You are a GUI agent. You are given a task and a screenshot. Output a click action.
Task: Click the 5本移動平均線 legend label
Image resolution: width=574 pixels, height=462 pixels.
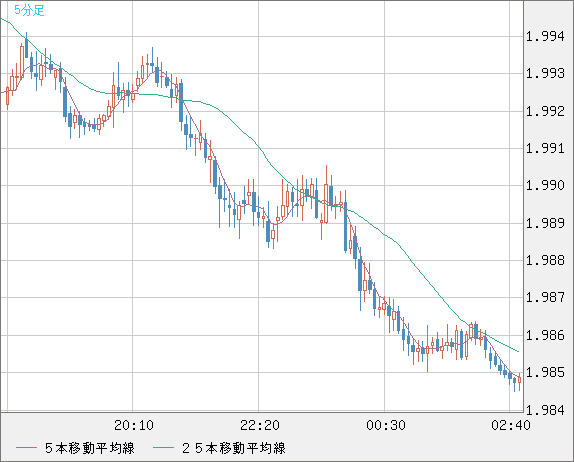click(x=90, y=448)
